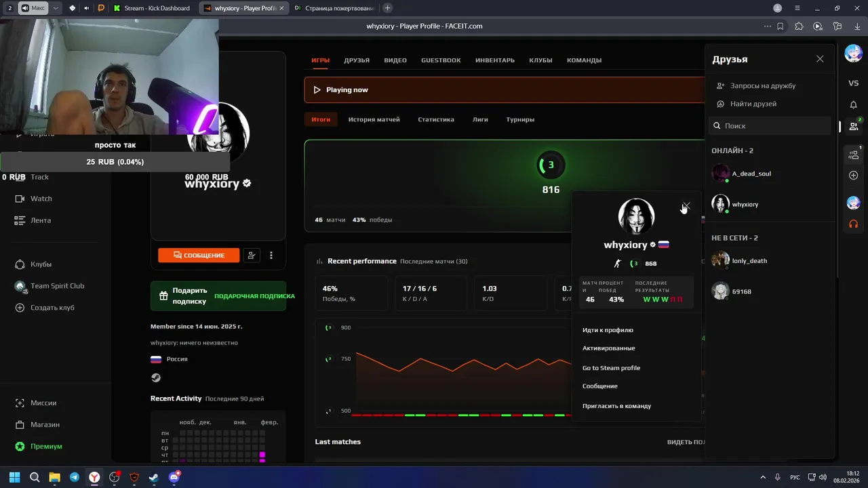Viewport: 868px width, 488px height.
Task: Open the Лиги sub-tab
Action: (x=480, y=119)
